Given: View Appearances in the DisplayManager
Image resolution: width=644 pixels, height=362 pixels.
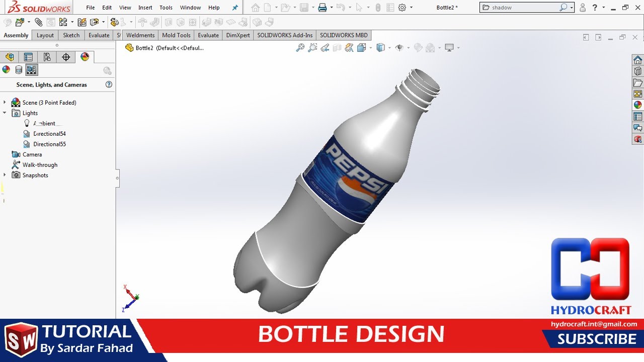Looking at the screenshot, I should tap(6, 70).
